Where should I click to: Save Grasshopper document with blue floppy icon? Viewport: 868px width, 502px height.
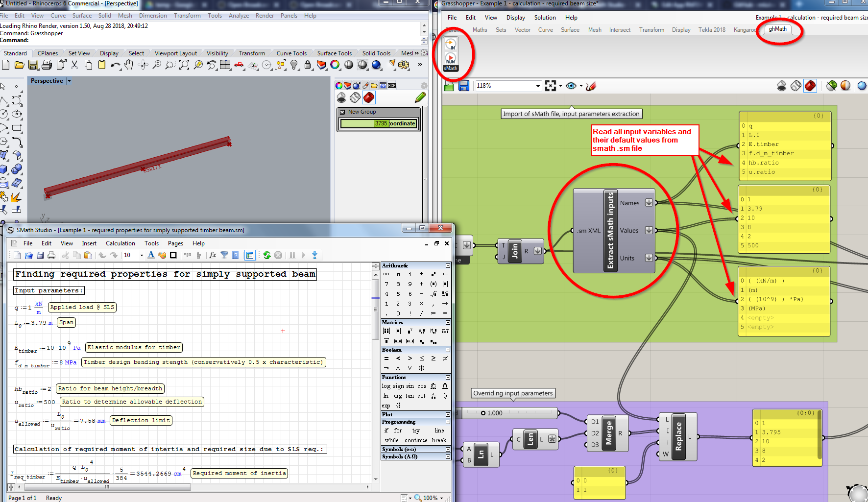pyautogui.click(x=464, y=86)
